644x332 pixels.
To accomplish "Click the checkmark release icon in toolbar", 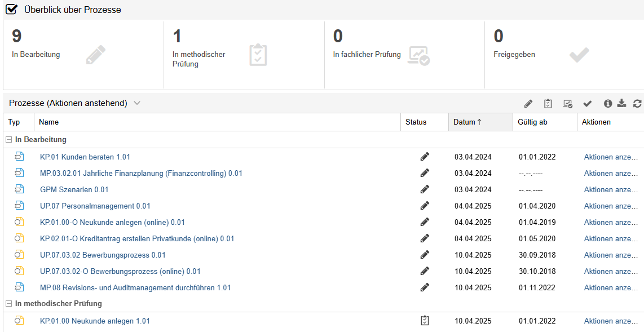I will 587,104.
